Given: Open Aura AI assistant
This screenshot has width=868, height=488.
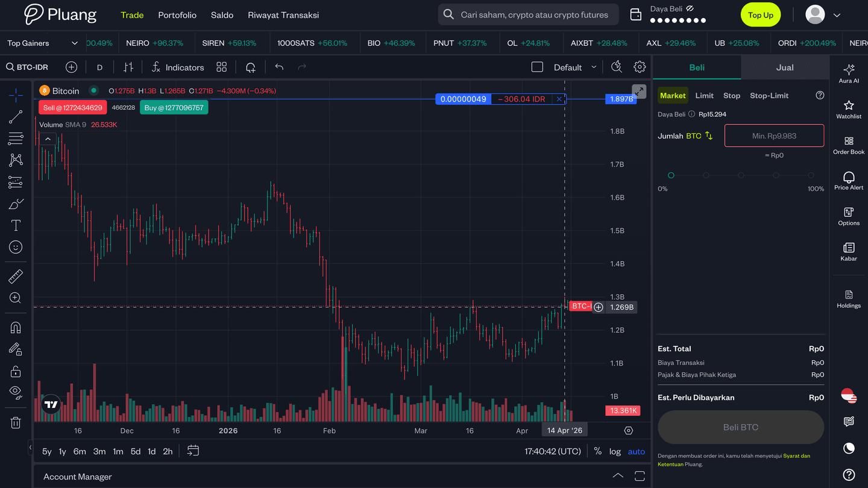Looking at the screenshot, I should (x=849, y=74).
